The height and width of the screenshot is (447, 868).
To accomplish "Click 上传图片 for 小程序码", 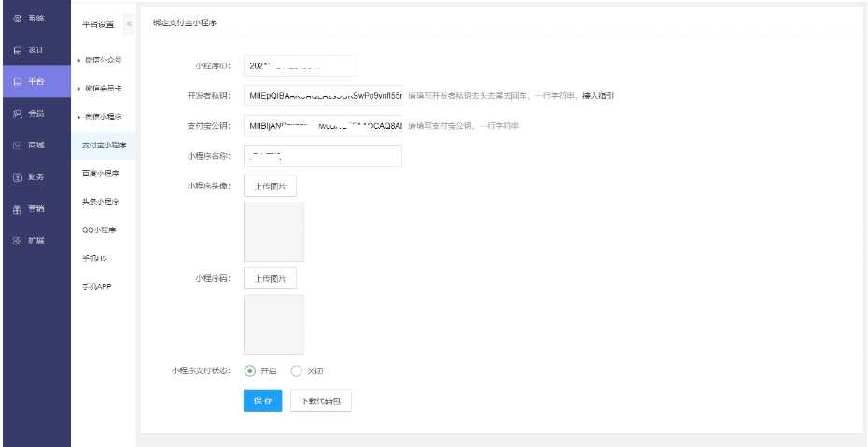I will (x=270, y=278).
